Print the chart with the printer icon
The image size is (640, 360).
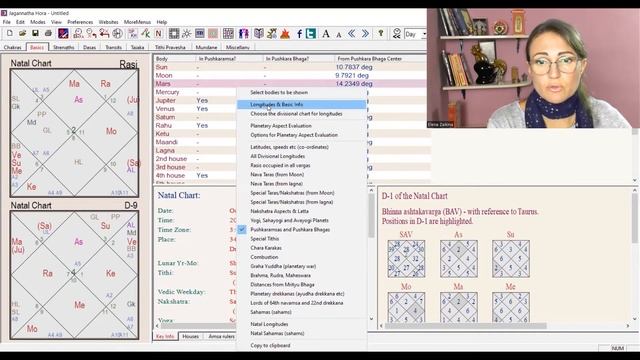(48, 33)
